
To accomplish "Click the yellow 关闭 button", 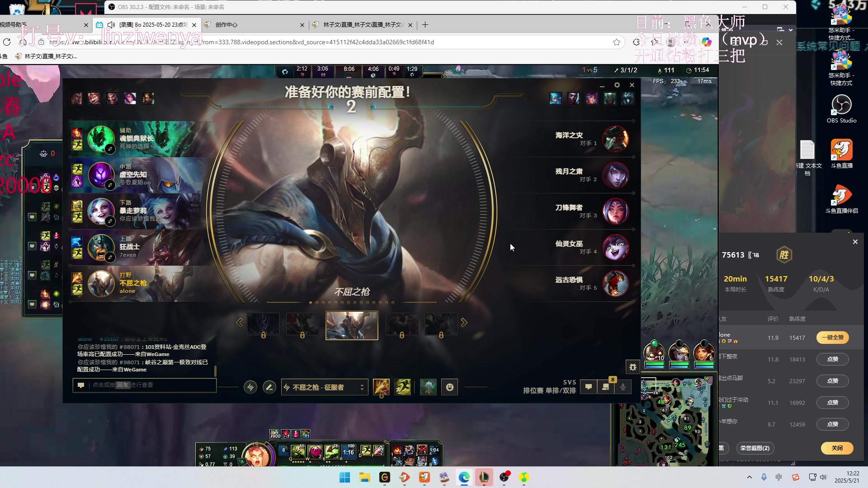I will click(x=837, y=448).
